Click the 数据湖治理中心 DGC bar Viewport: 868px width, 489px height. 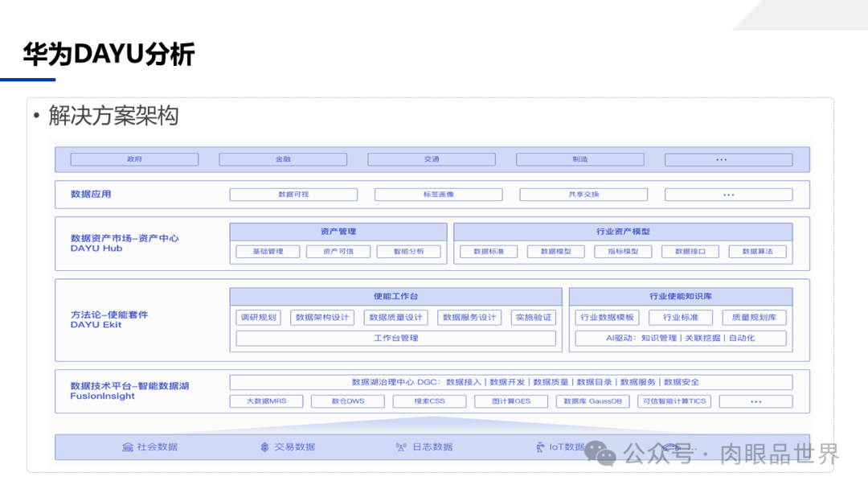(511, 382)
